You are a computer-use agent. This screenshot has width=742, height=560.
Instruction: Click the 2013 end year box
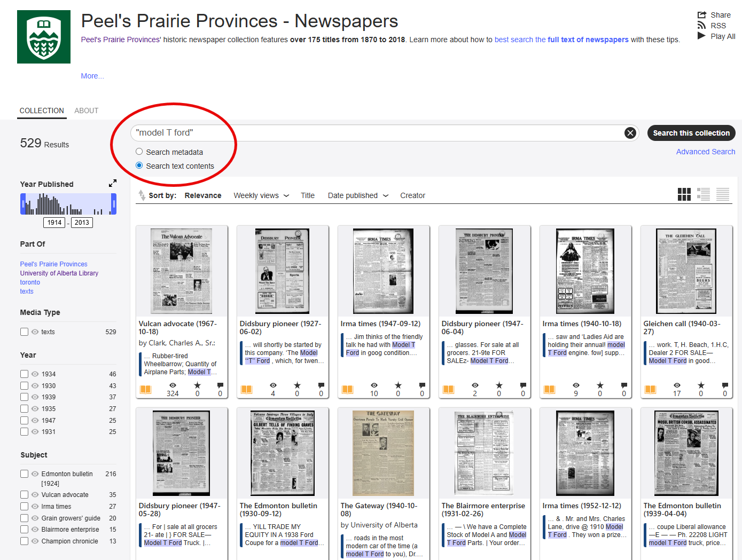coord(82,223)
